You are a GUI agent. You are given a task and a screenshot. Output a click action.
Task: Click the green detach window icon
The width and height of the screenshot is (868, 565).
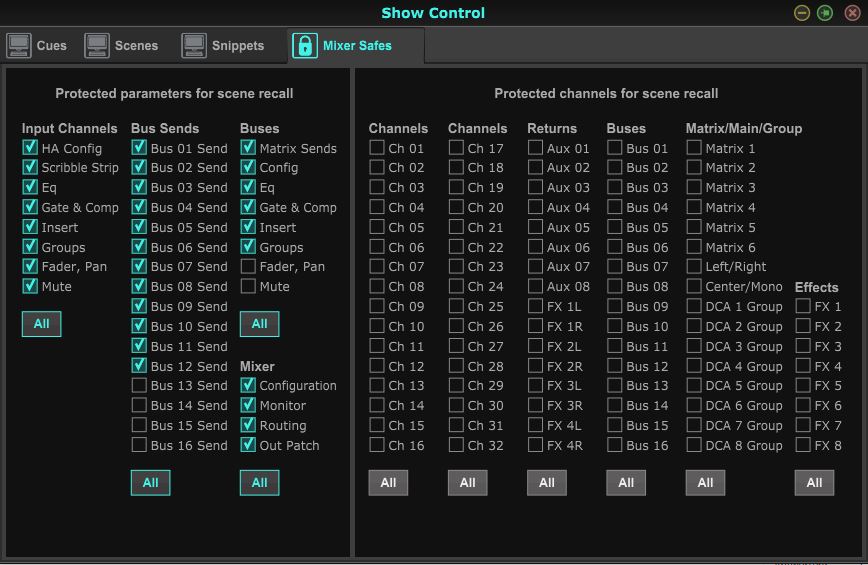tap(825, 13)
